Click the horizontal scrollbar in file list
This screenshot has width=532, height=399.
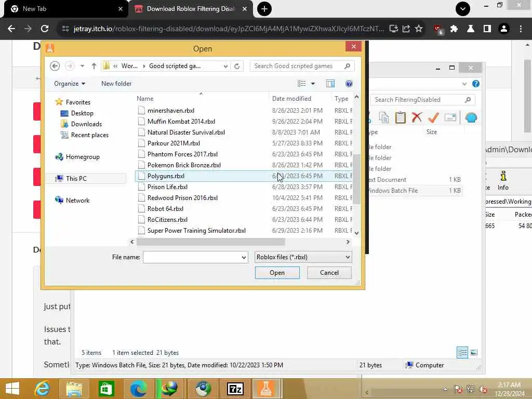tap(210, 242)
